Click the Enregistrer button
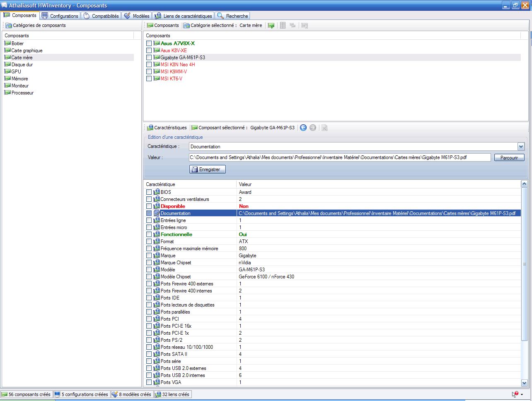 [x=208, y=169]
